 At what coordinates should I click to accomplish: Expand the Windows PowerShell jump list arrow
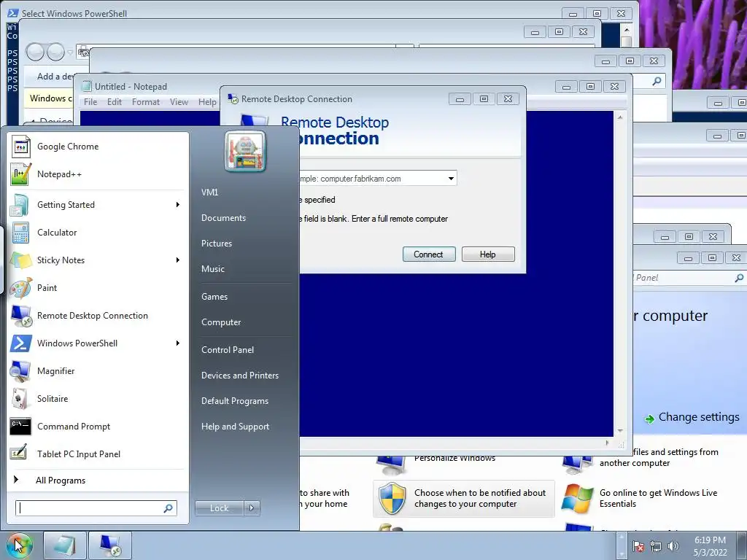pyautogui.click(x=178, y=343)
